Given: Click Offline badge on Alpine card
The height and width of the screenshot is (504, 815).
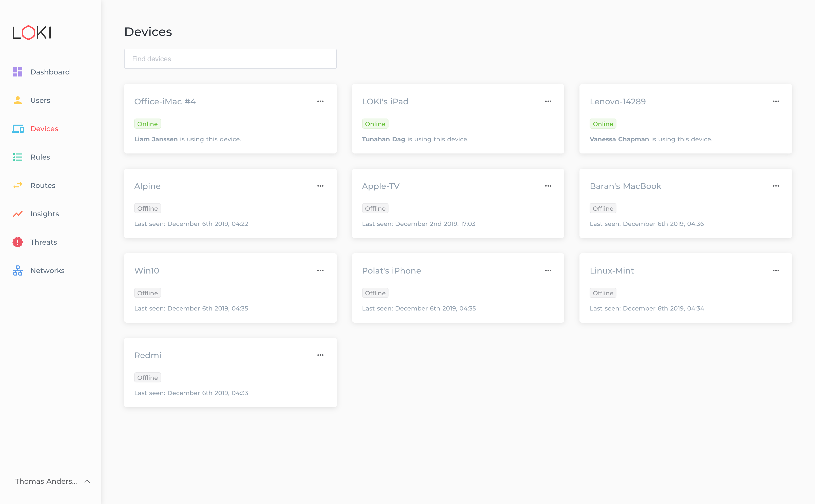Looking at the screenshot, I should tap(147, 208).
